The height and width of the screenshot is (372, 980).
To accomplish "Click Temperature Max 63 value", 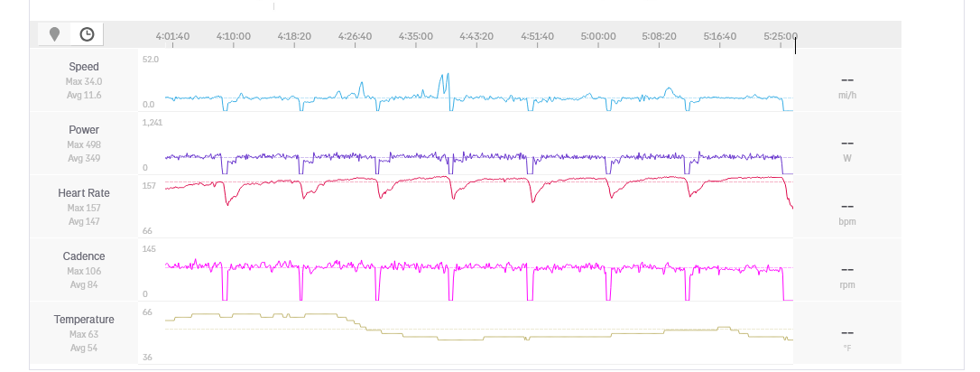I will (84, 334).
